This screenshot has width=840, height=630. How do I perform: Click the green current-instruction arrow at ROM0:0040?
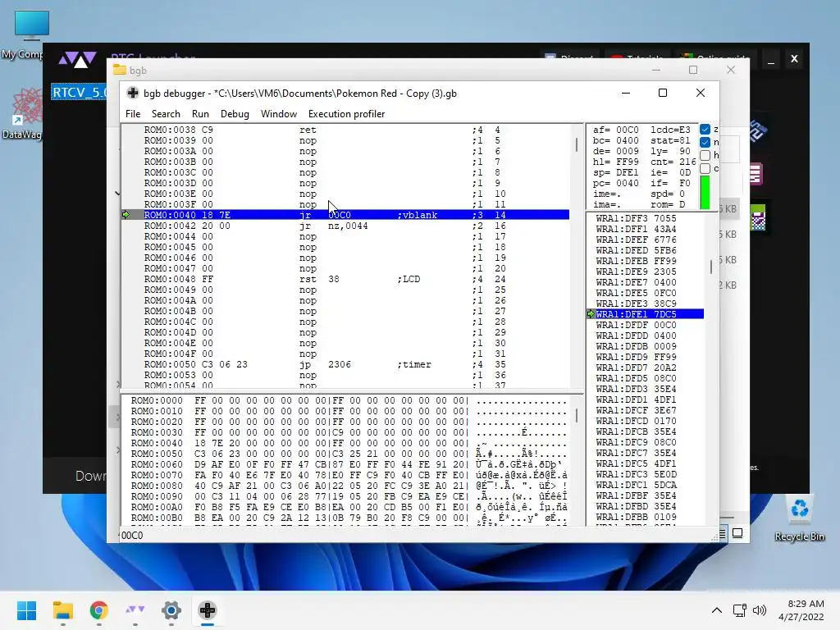[x=126, y=215]
